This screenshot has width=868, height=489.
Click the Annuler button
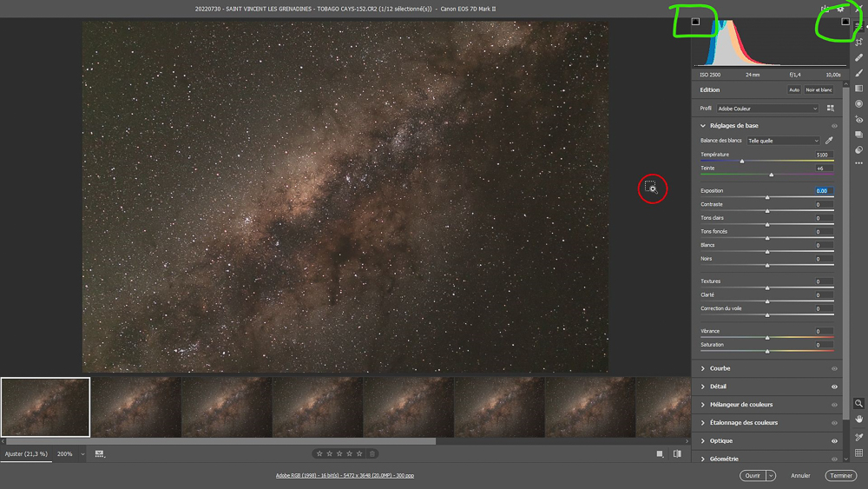[x=800, y=476]
